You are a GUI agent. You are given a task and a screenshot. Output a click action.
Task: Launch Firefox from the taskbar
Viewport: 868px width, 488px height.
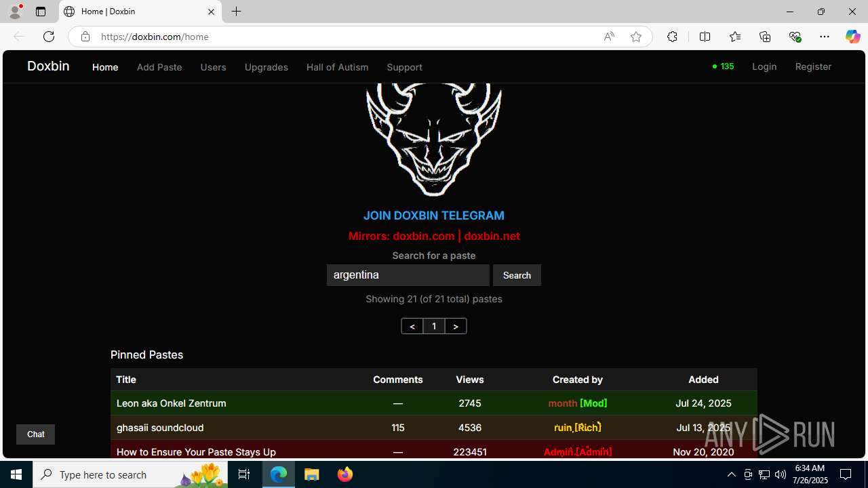coord(345,474)
